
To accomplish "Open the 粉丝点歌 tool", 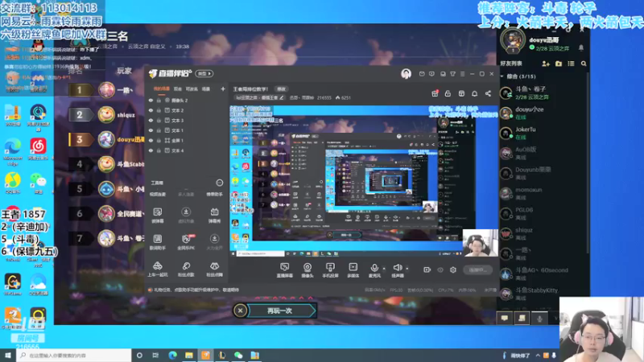I will coord(186,269).
